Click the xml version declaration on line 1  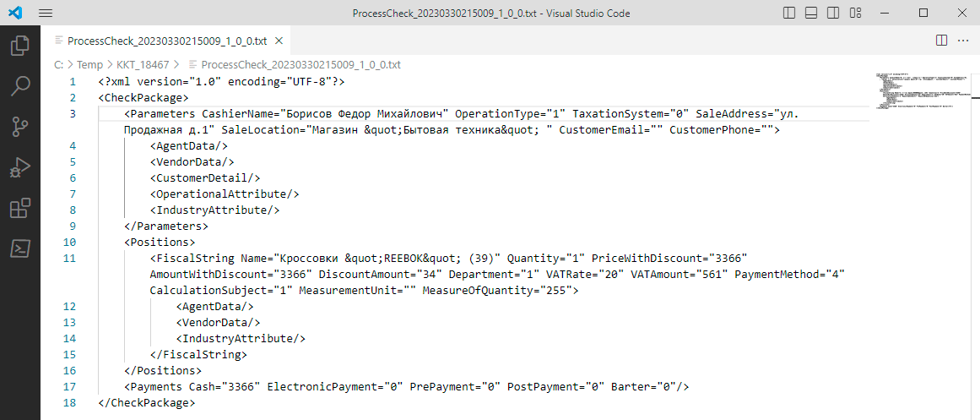221,82
